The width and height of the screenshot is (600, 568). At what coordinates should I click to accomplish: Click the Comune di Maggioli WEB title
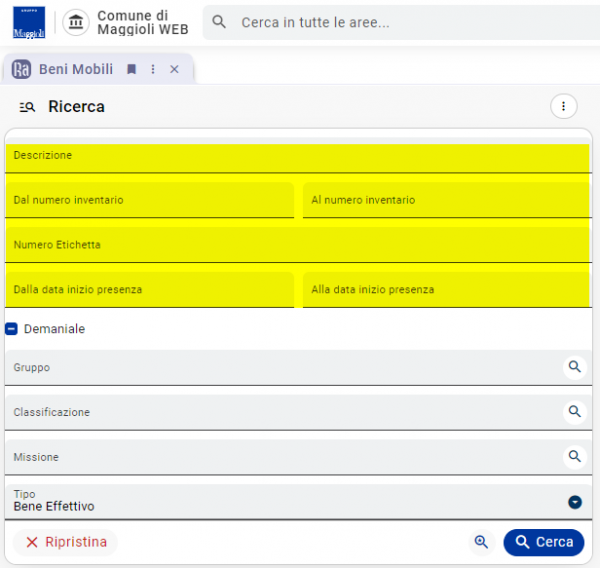[x=143, y=22]
